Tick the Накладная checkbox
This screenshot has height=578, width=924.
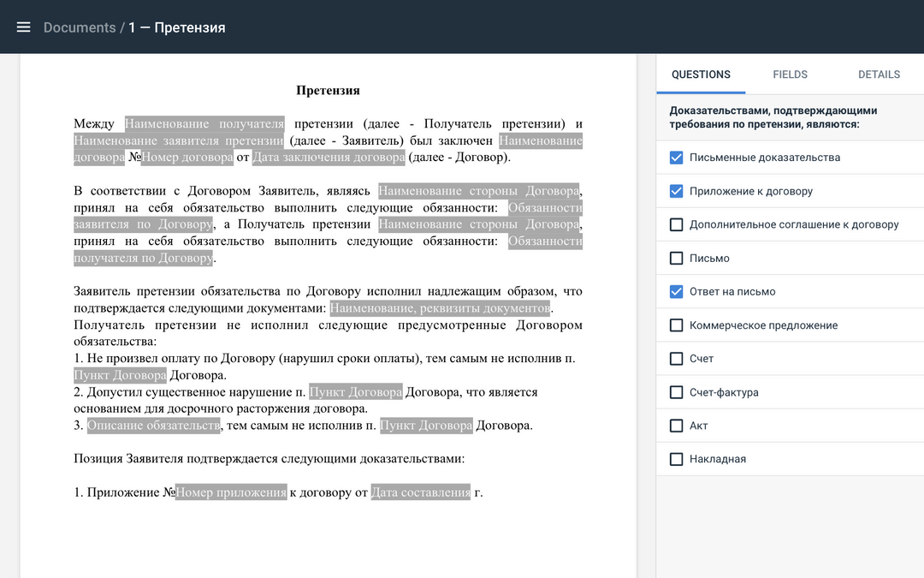tap(676, 459)
